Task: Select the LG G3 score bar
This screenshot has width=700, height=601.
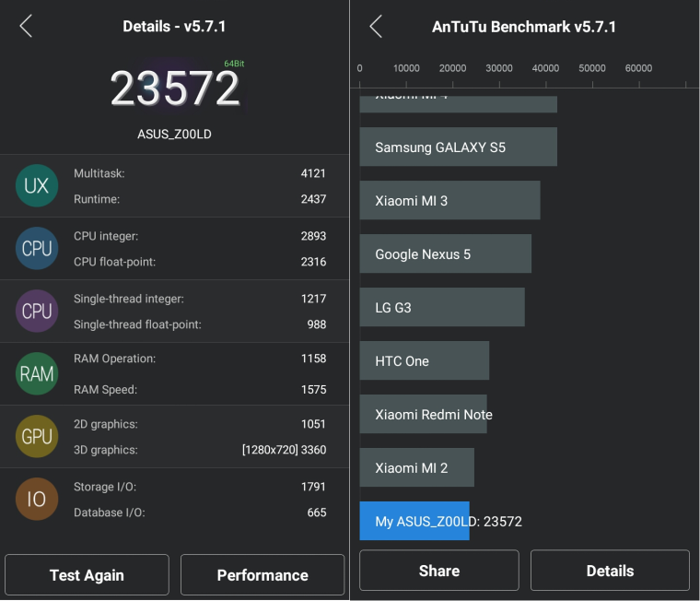Action: (x=441, y=308)
